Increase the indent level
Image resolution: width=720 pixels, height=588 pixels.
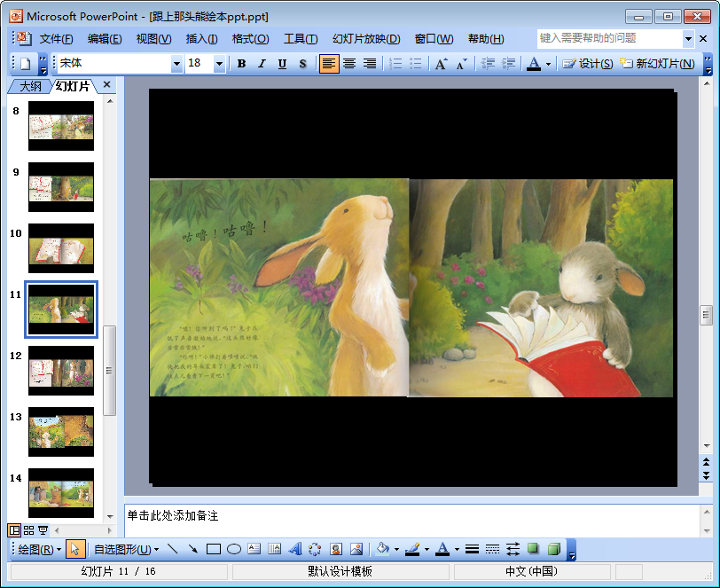point(508,63)
